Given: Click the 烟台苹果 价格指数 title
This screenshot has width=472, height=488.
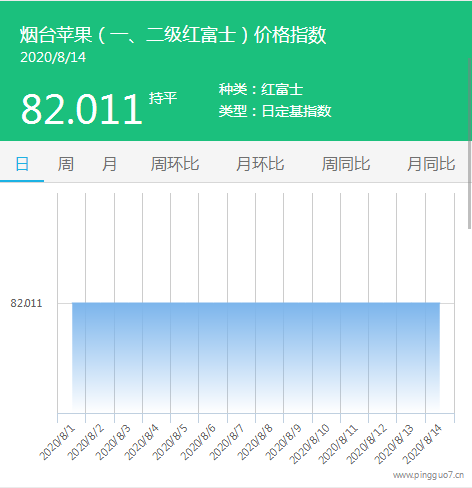Looking at the screenshot, I should pos(173,34).
